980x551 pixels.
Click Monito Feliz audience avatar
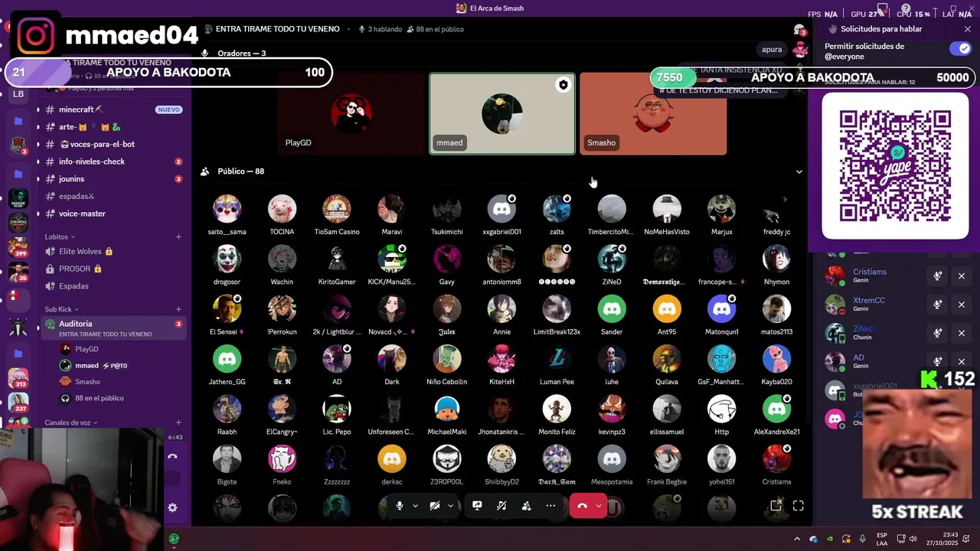[x=557, y=409]
